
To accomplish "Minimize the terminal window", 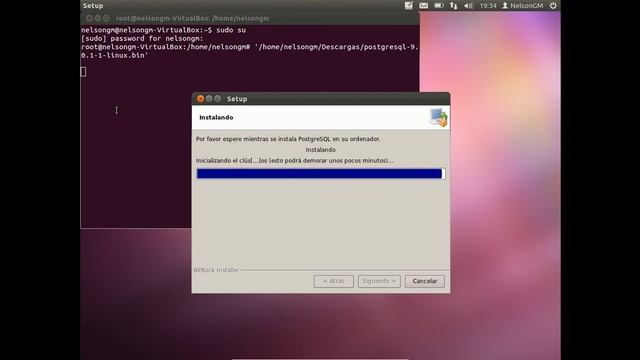I will click(98, 18).
